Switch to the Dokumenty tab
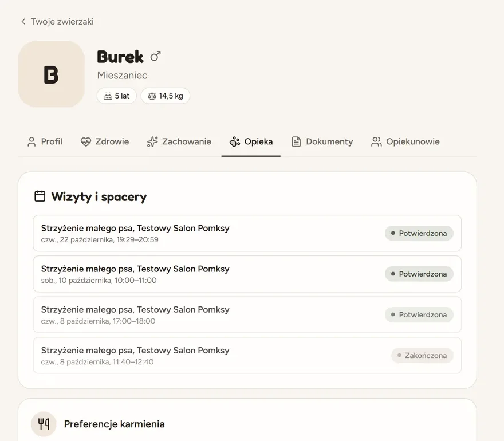The width and height of the screenshot is (504, 441). tap(322, 142)
